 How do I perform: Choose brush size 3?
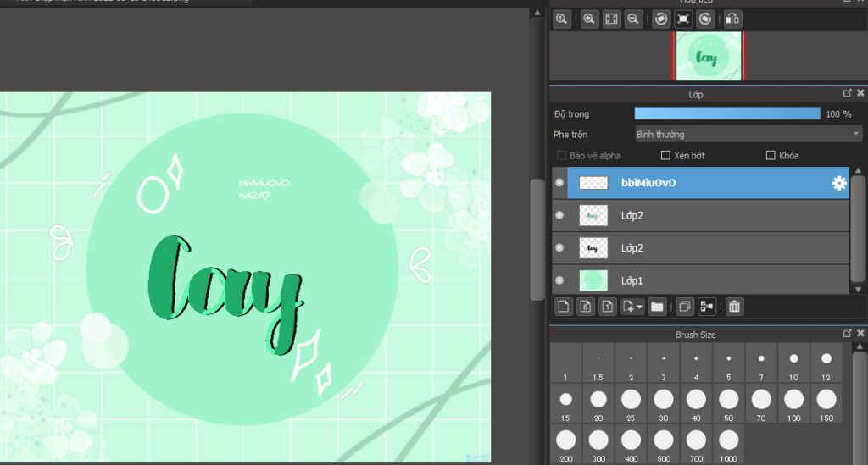point(663,363)
